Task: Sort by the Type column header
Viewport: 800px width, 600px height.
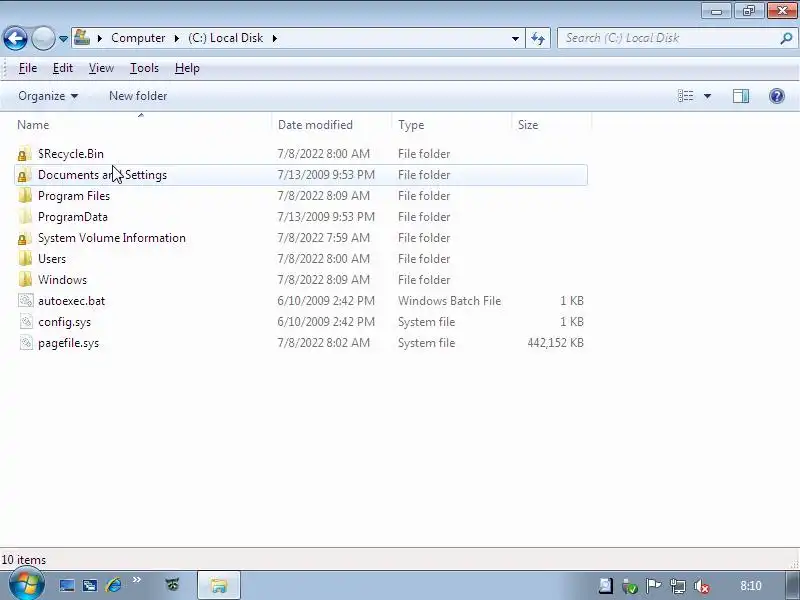Action: coord(411,125)
